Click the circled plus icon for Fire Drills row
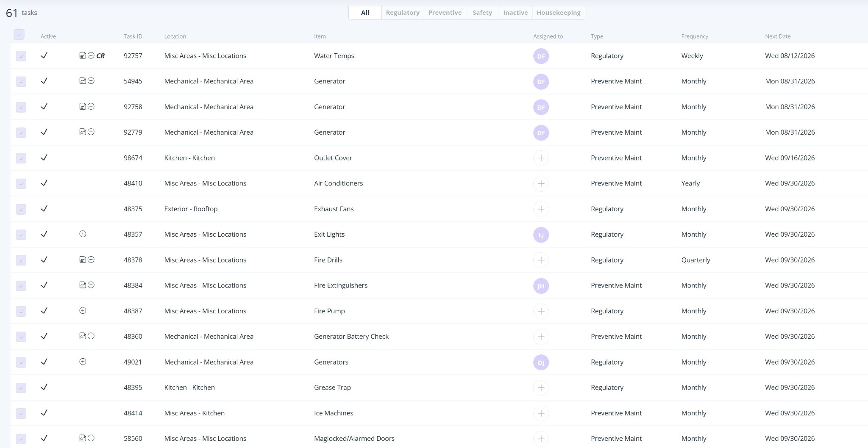This screenshot has height=448, width=868. (x=91, y=260)
